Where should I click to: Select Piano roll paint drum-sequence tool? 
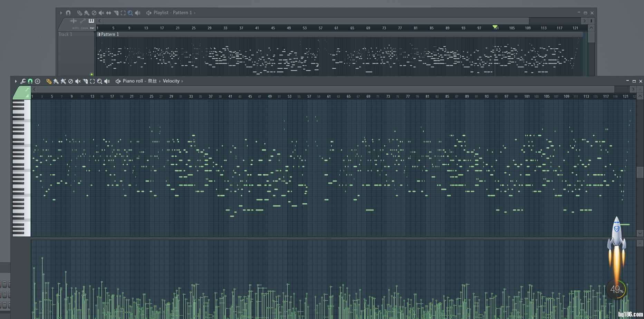point(63,81)
